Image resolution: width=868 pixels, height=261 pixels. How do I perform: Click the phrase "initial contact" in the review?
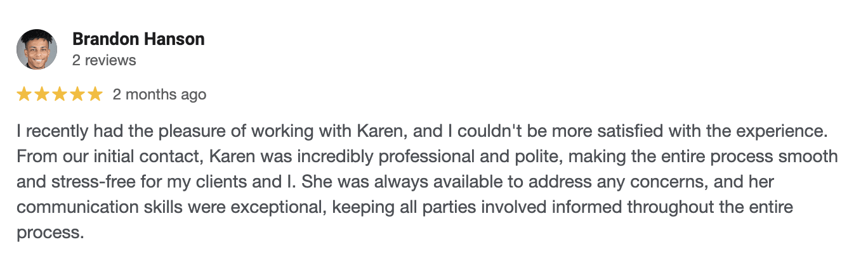click(x=171, y=156)
